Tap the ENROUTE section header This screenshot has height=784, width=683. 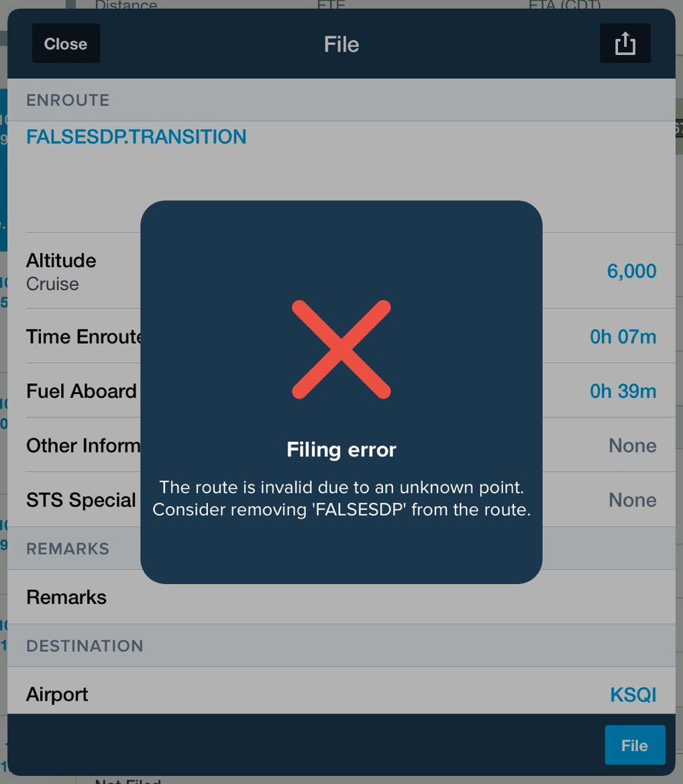click(x=68, y=100)
